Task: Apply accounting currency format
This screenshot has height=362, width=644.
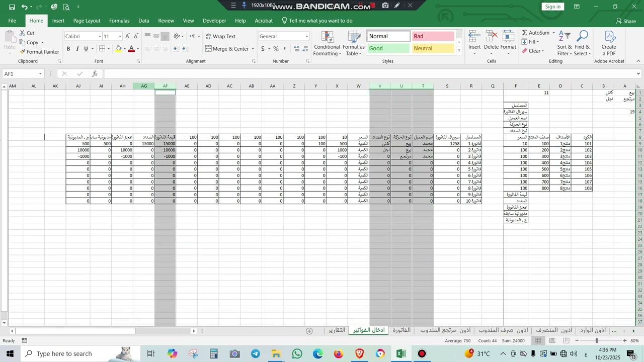Action: click(263, 49)
